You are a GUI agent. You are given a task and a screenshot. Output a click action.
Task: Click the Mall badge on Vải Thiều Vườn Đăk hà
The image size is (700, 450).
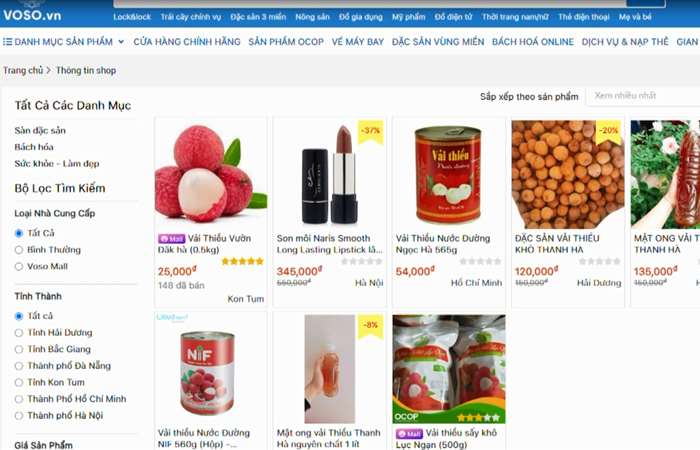click(x=171, y=239)
